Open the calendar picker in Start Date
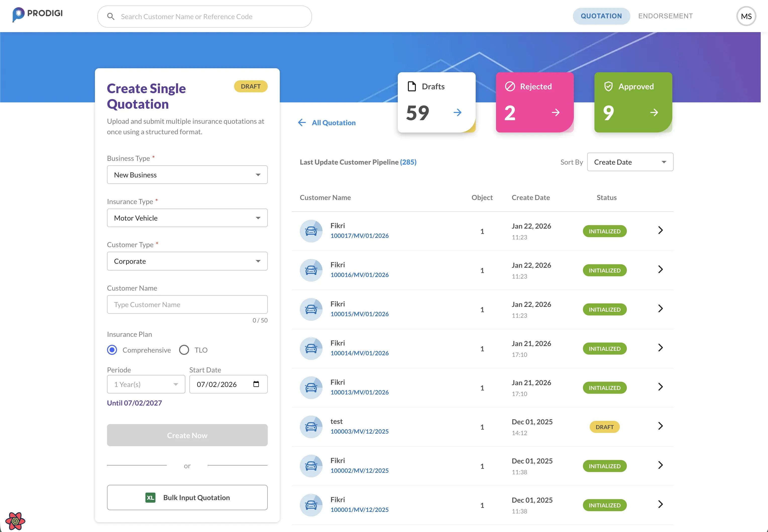 [256, 384]
